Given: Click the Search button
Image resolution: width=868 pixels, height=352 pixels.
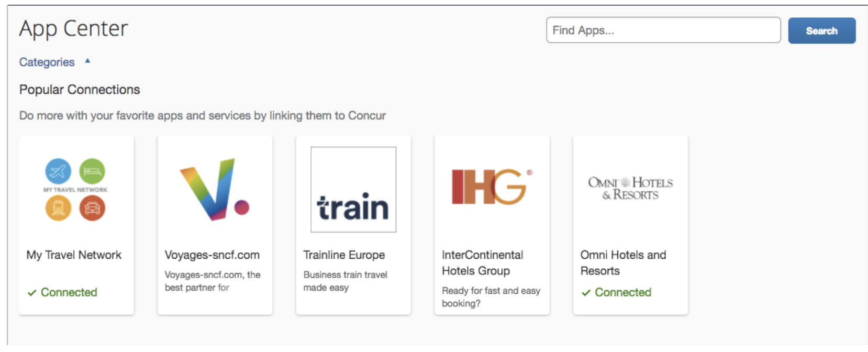Looking at the screenshot, I should pos(822,31).
